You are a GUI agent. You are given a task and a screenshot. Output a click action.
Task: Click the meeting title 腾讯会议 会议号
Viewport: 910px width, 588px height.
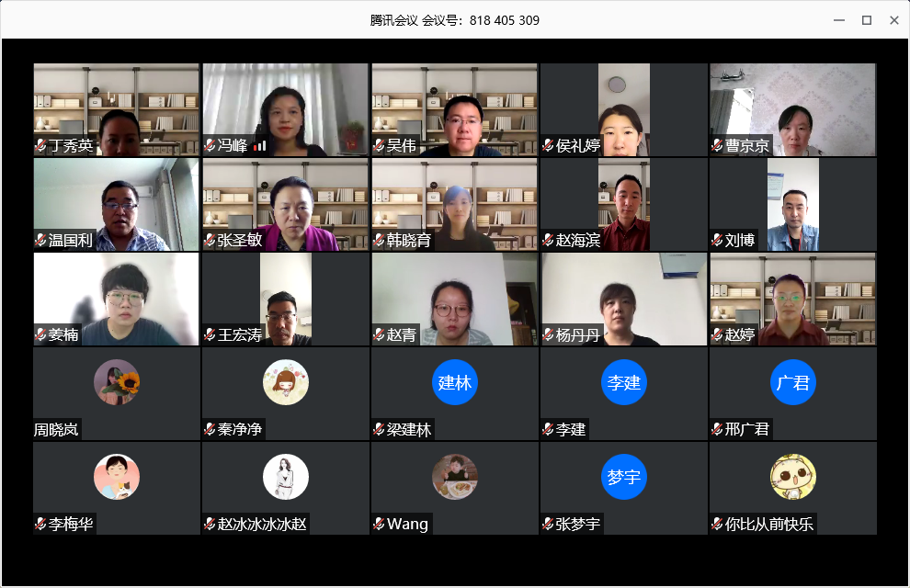point(454,20)
